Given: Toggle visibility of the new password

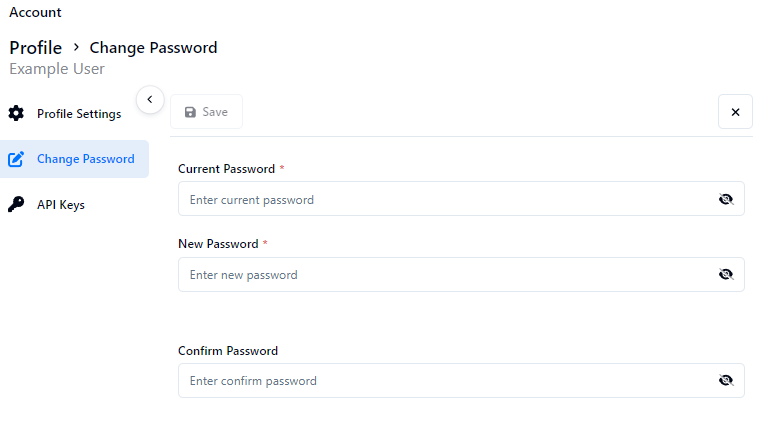Looking at the screenshot, I should click(x=726, y=274).
